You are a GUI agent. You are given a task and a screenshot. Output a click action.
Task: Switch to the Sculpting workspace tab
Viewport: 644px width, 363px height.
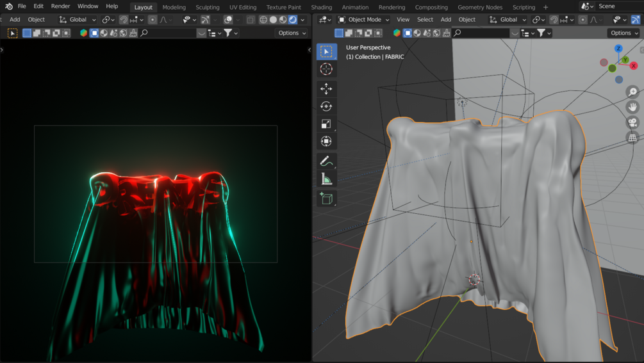207,7
